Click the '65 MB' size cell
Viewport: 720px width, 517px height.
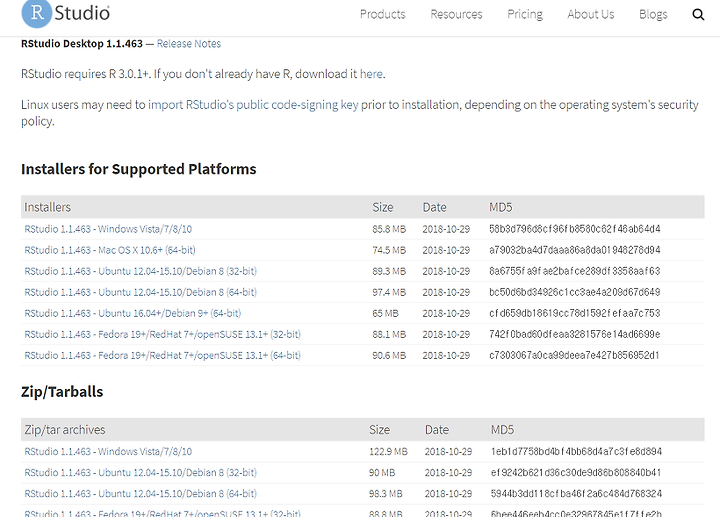pyautogui.click(x=385, y=313)
